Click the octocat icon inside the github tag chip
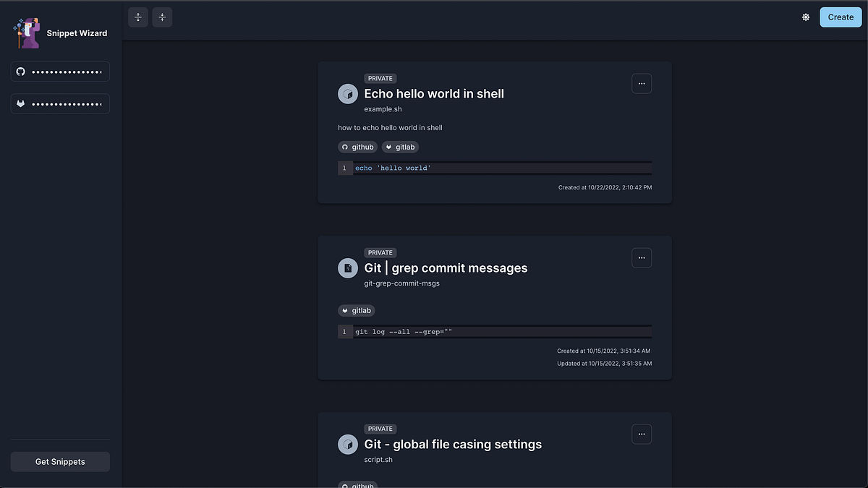This screenshot has width=868, height=488. click(345, 147)
